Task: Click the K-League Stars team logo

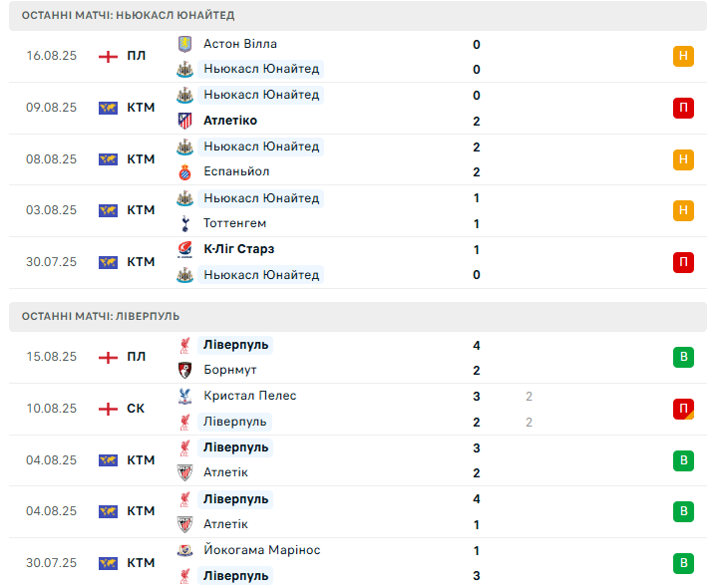Action: (183, 249)
